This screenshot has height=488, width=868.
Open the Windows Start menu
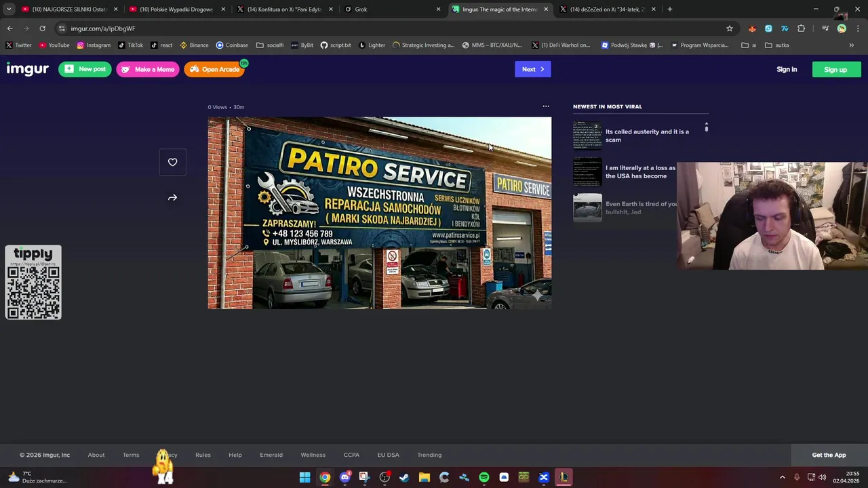pyautogui.click(x=305, y=477)
